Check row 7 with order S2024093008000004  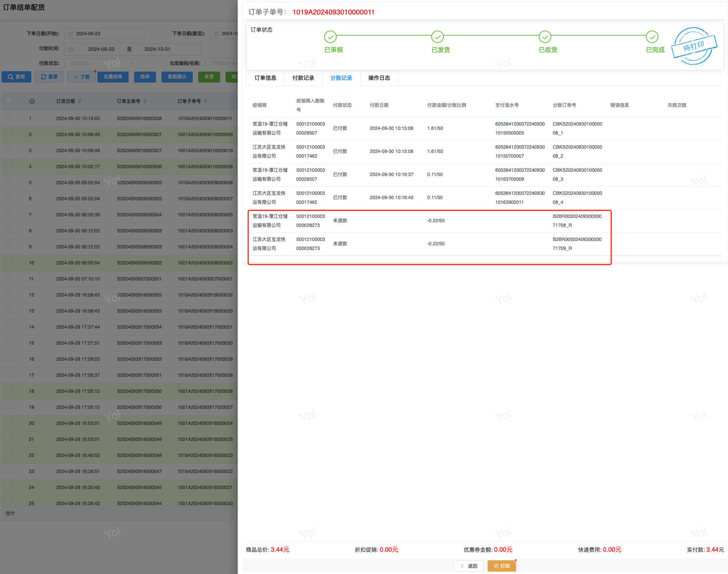(x=8, y=213)
